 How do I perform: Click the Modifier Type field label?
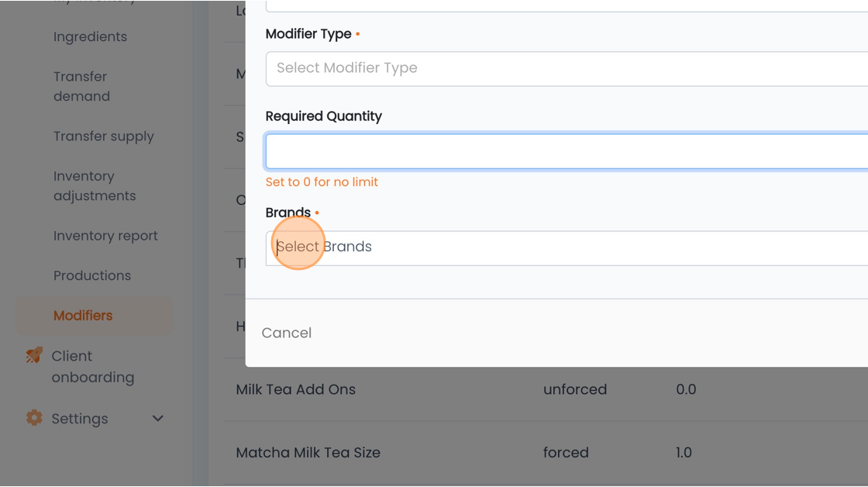tap(308, 34)
